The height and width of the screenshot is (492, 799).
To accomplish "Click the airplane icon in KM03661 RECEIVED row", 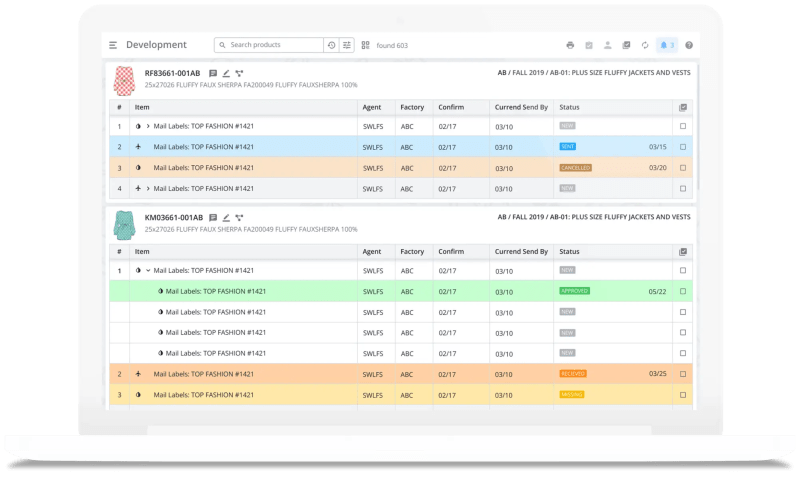I will [138, 374].
